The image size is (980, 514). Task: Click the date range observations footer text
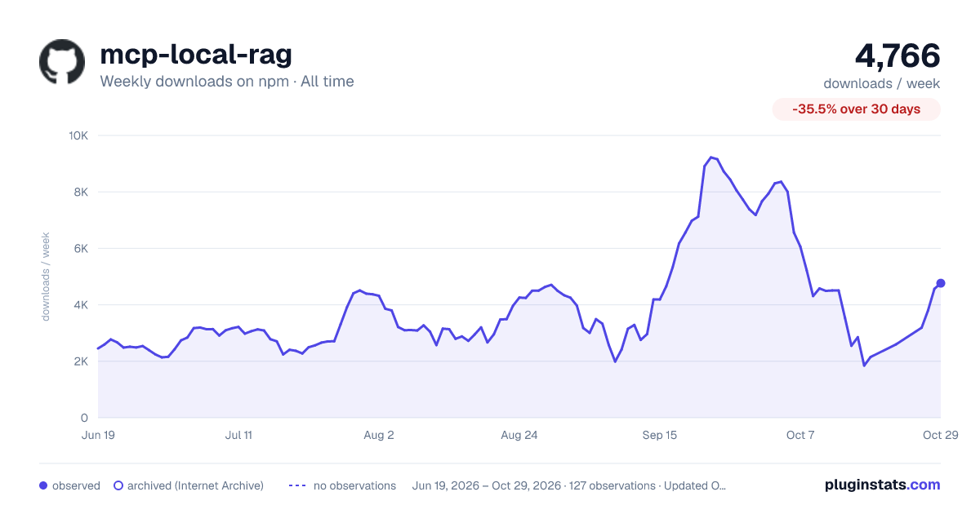point(569,485)
